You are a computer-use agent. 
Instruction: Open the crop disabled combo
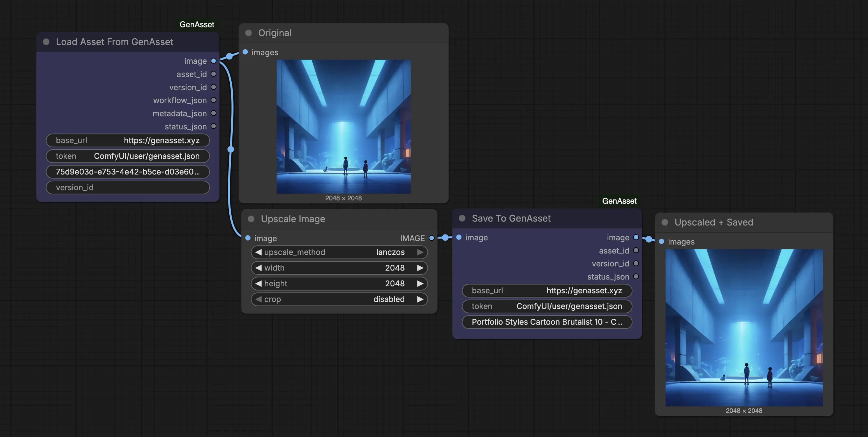[339, 299]
